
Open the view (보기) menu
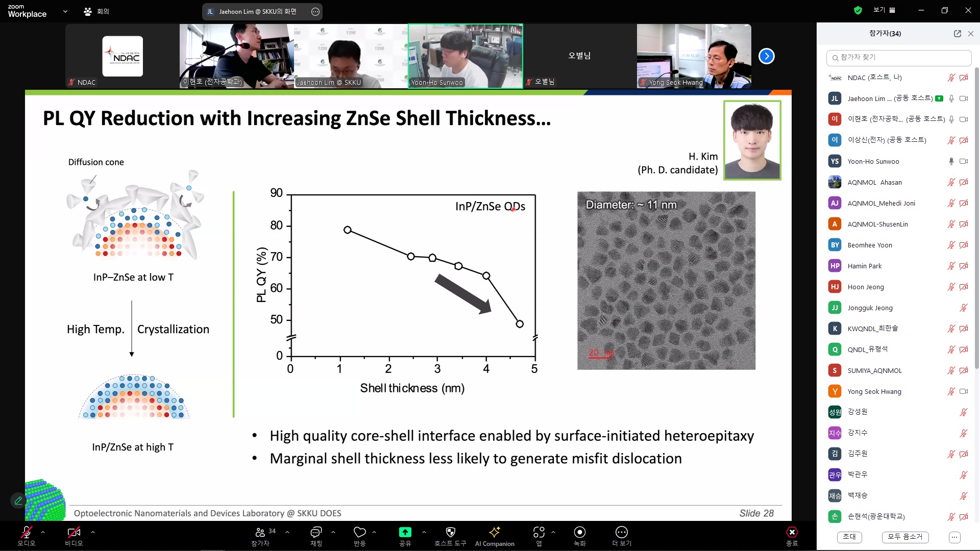tap(885, 10)
